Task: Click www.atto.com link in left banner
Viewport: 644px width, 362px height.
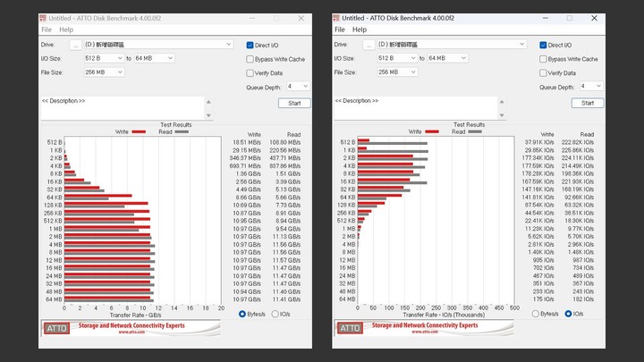Action: [x=131, y=332]
